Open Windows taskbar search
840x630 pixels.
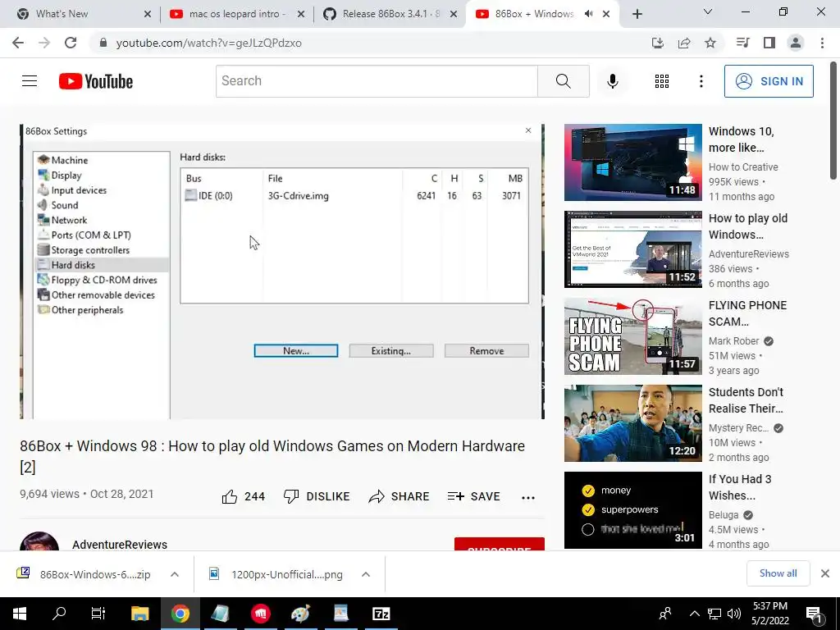[x=59, y=614]
